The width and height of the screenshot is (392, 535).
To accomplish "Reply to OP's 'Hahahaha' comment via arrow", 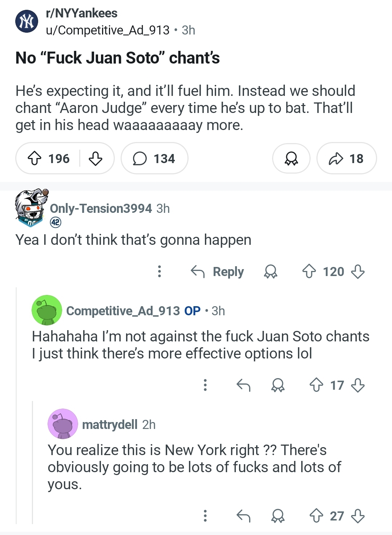I will 243,385.
